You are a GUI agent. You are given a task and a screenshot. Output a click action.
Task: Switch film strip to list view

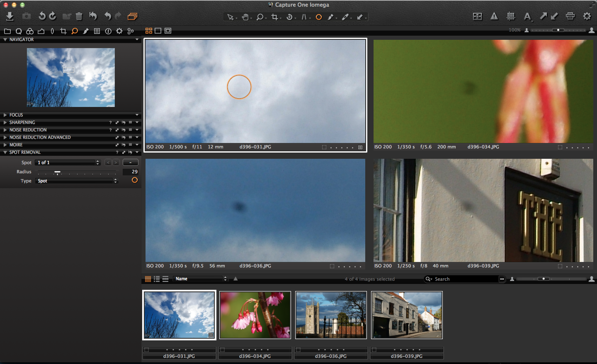pos(157,279)
